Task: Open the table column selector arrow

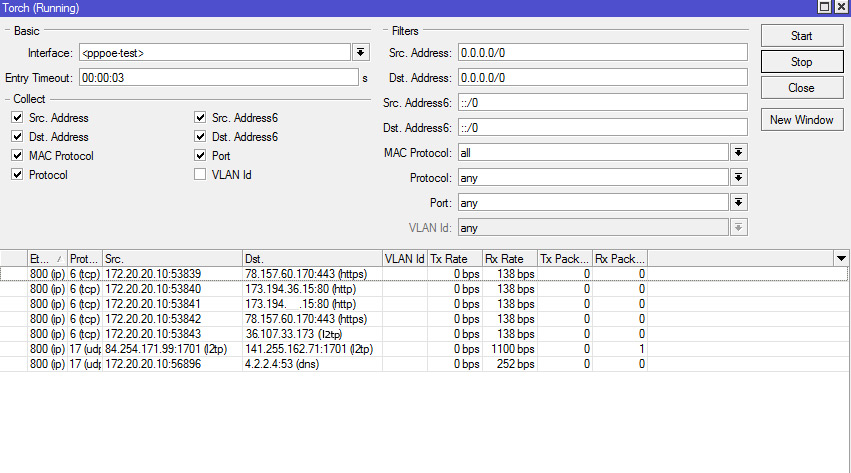Action: 841,259
